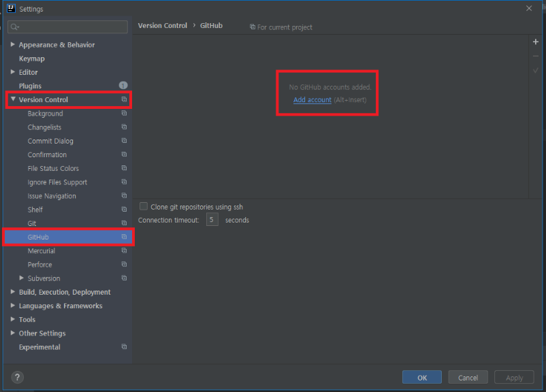Viewport: 546px width, 392px height.
Task: Click project-level icon beside Subversion
Action: pyautogui.click(x=124, y=278)
